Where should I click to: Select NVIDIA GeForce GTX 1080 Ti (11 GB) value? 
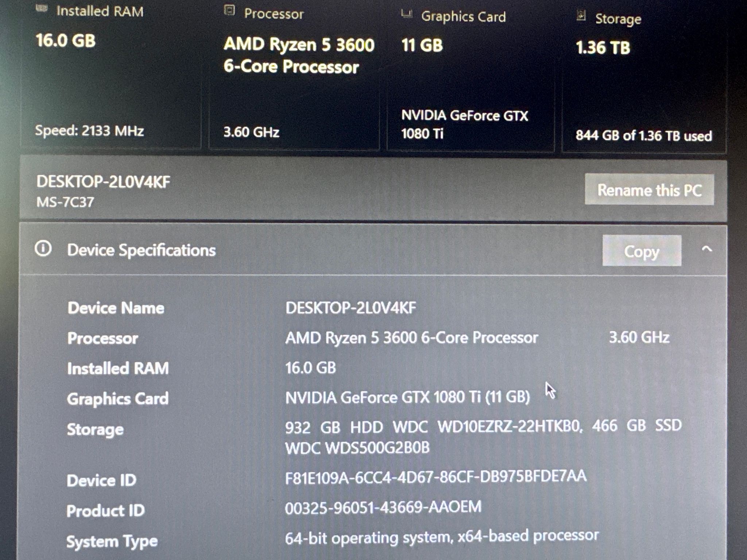click(x=407, y=397)
